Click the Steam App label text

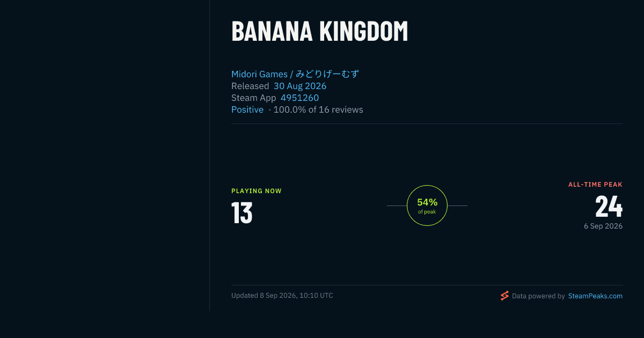coord(254,98)
